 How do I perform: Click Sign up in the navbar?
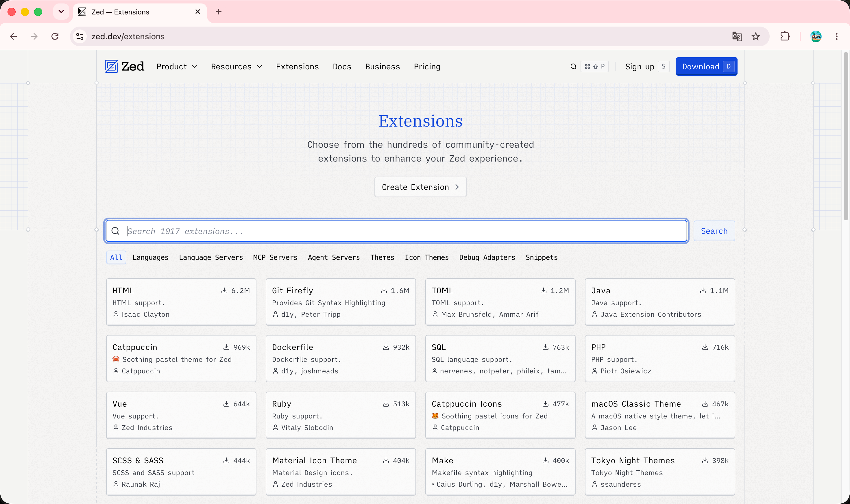[x=640, y=66]
